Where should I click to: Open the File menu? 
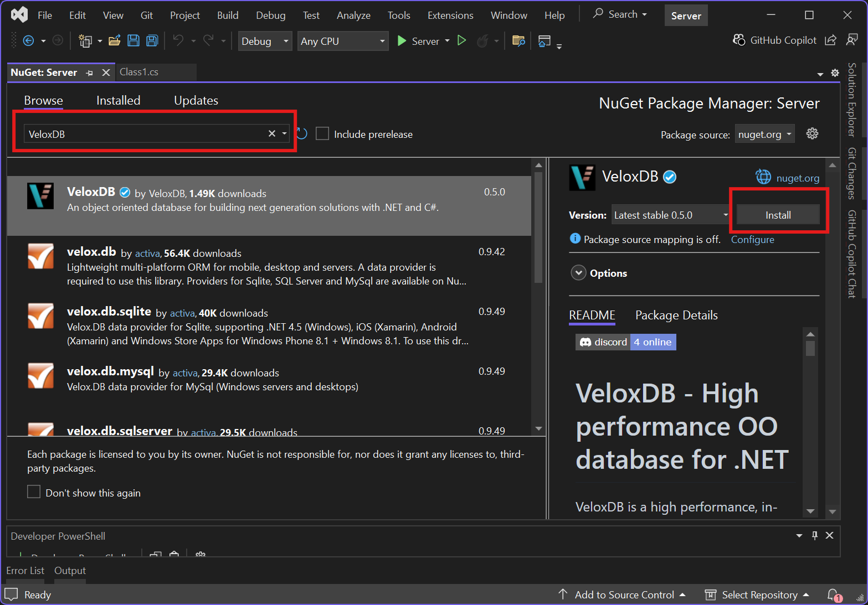point(45,15)
